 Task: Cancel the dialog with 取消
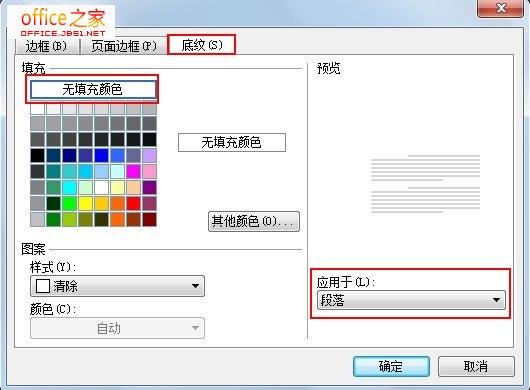coord(476,366)
